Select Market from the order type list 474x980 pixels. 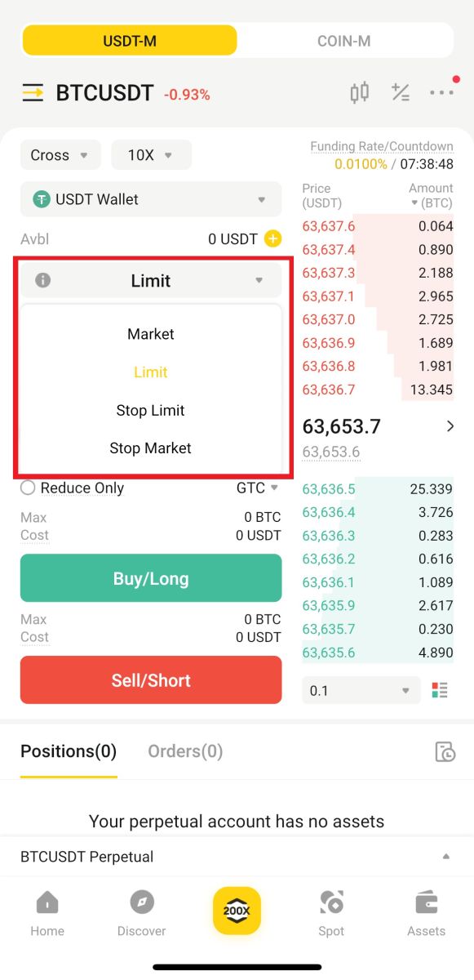click(150, 333)
